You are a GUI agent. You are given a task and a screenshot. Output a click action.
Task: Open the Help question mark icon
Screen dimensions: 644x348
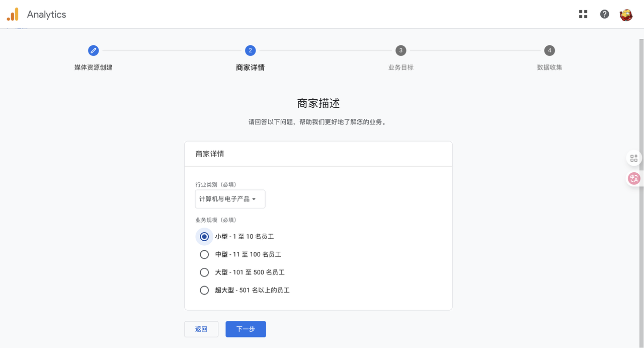point(605,14)
